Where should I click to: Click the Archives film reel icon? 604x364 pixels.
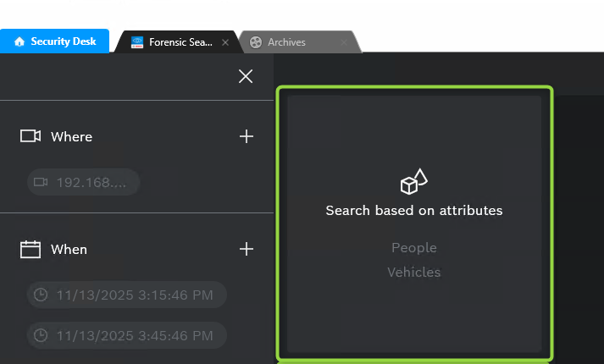click(256, 42)
